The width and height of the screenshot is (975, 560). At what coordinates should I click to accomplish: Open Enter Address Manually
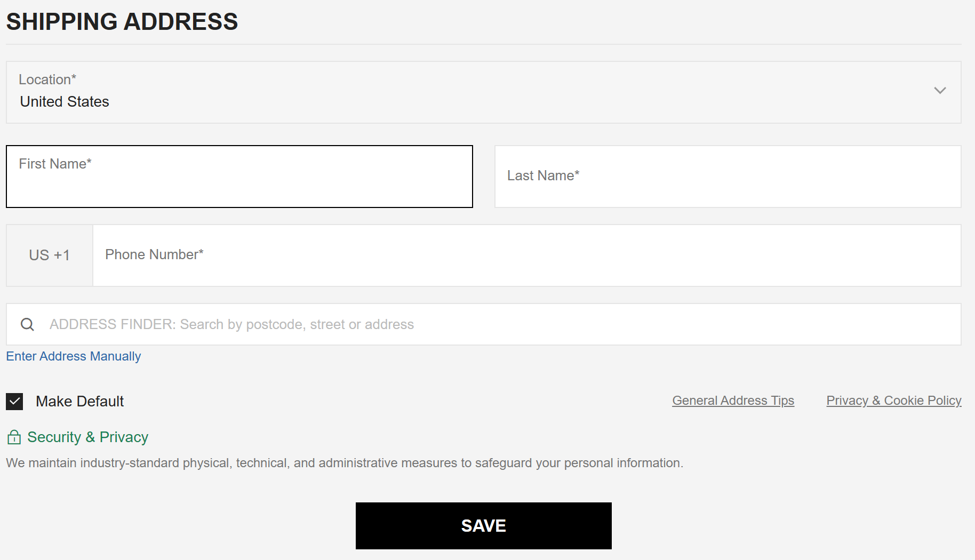pos(73,356)
